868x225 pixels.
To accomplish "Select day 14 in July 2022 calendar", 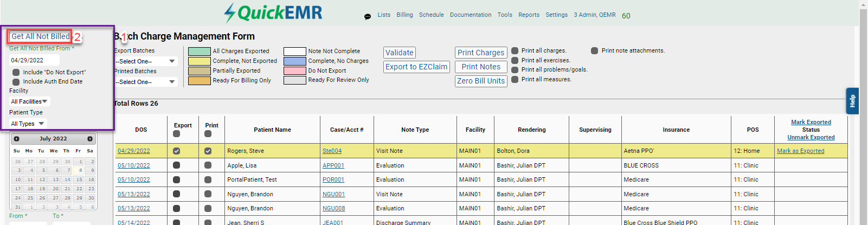I will click(66, 179).
